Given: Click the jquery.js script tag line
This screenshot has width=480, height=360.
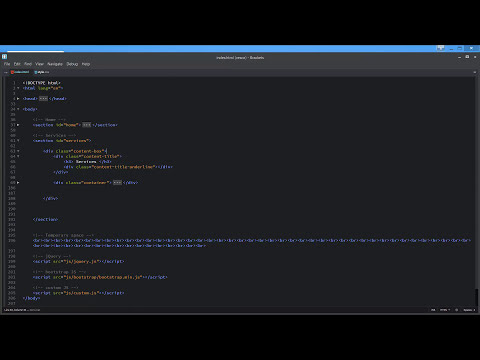Looking at the screenshot, I should 78,261.
